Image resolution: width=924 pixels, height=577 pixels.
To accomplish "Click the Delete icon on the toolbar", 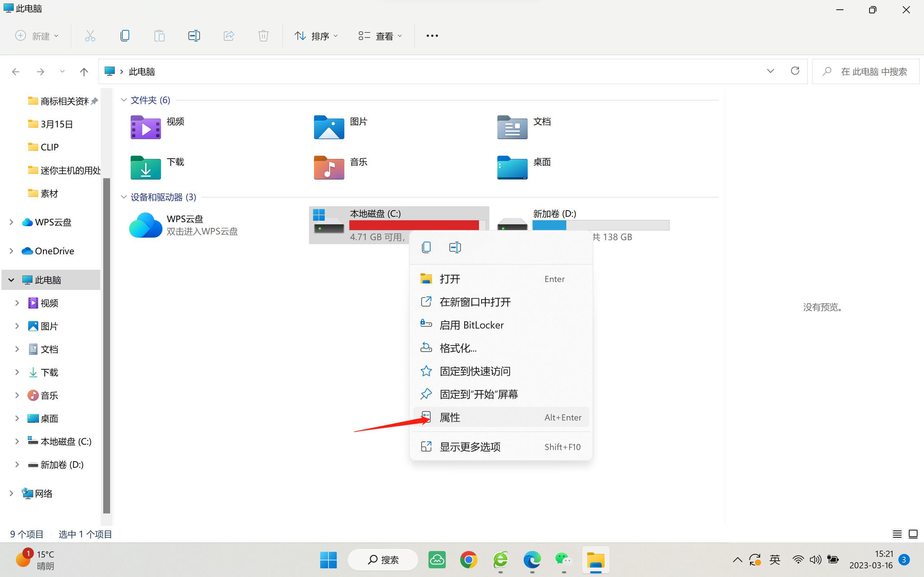I will (x=263, y=35).
